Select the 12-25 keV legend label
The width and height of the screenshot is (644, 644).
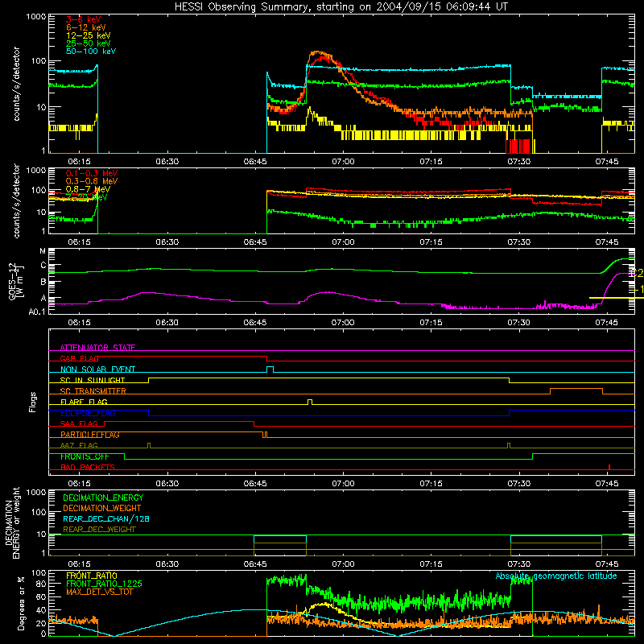[x=89, y=35]
